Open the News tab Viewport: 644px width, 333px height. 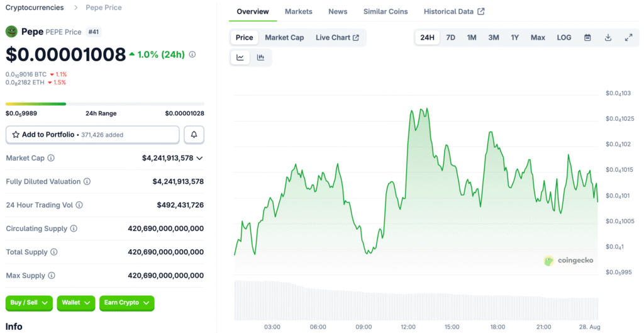click(x=338, y=11)
